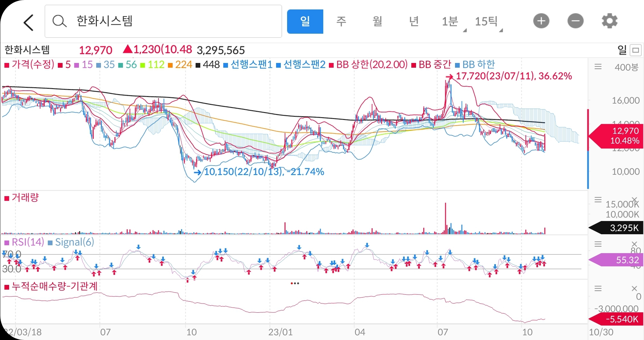Click the ▲1,230(10.48 price change text
The width and height of the screenshot is (644, 340).
coord(158,50)
